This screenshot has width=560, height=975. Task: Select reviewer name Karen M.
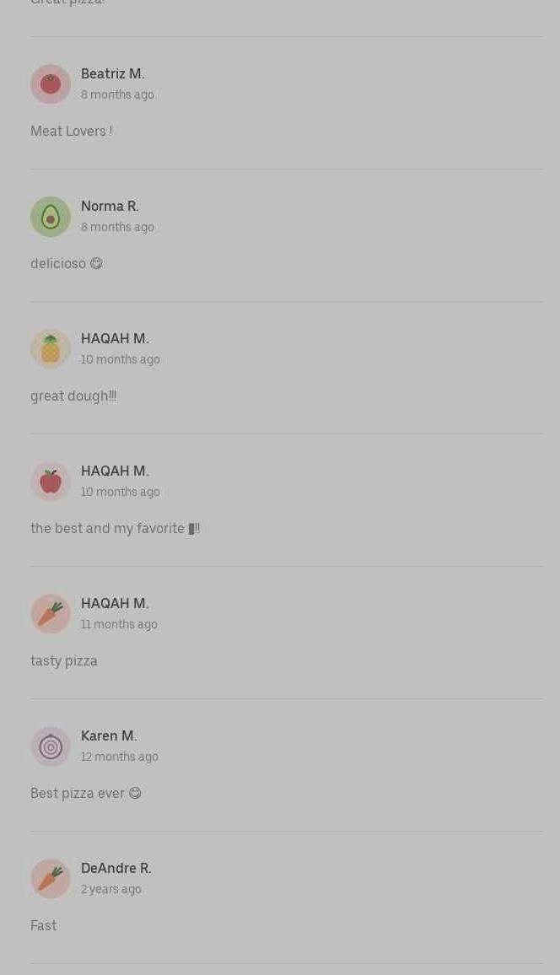[109, 735]
